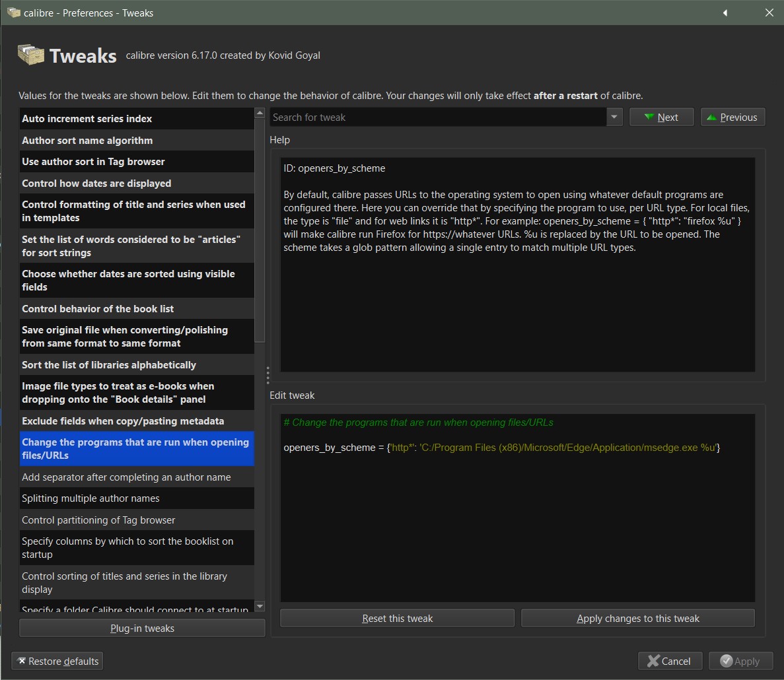The height and width of the screenshot is (680, 784).
Task: Click Reset this tweak button
Action: (397, 619)
